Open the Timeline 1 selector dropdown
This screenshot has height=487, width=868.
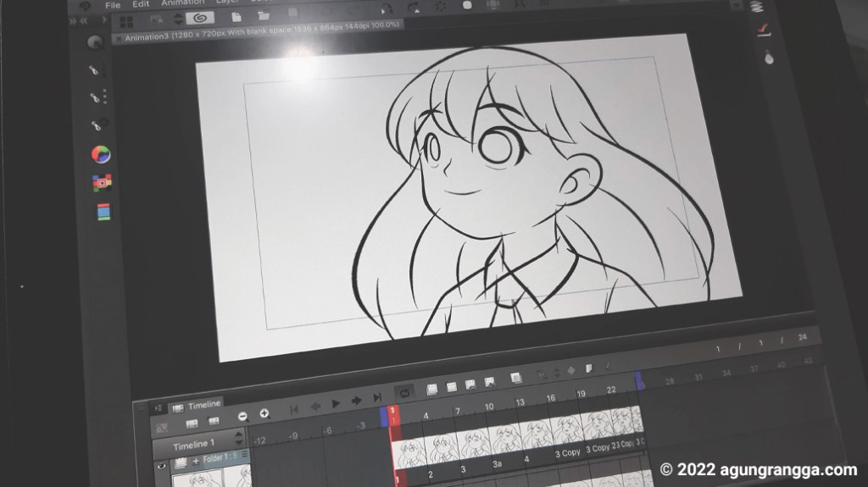click(x=239, y=440)
